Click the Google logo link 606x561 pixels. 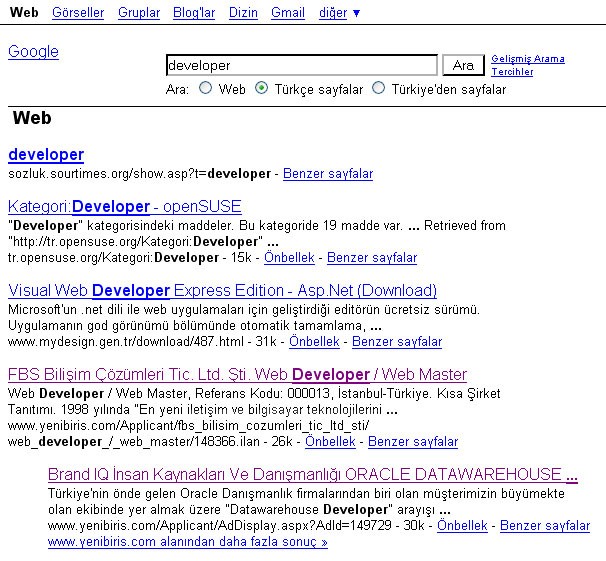[33, 52]
